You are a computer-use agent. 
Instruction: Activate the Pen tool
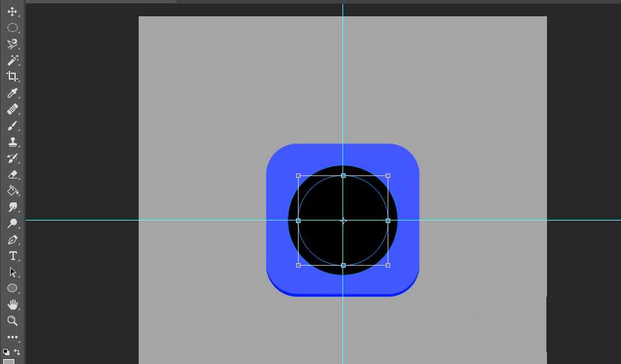coord(12,240)
